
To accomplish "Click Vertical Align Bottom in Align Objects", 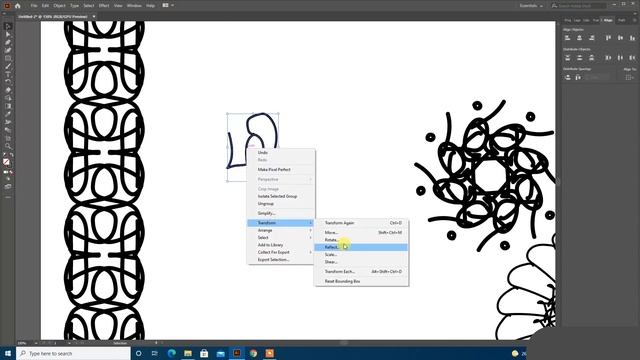I will (x=632, y=38).
